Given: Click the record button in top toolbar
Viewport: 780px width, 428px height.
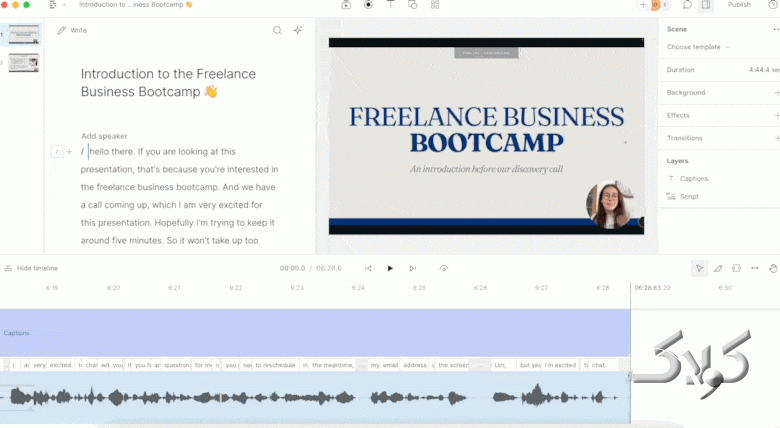Looking at the screenshot, I should pyautogui.click(x=368, y=5).
